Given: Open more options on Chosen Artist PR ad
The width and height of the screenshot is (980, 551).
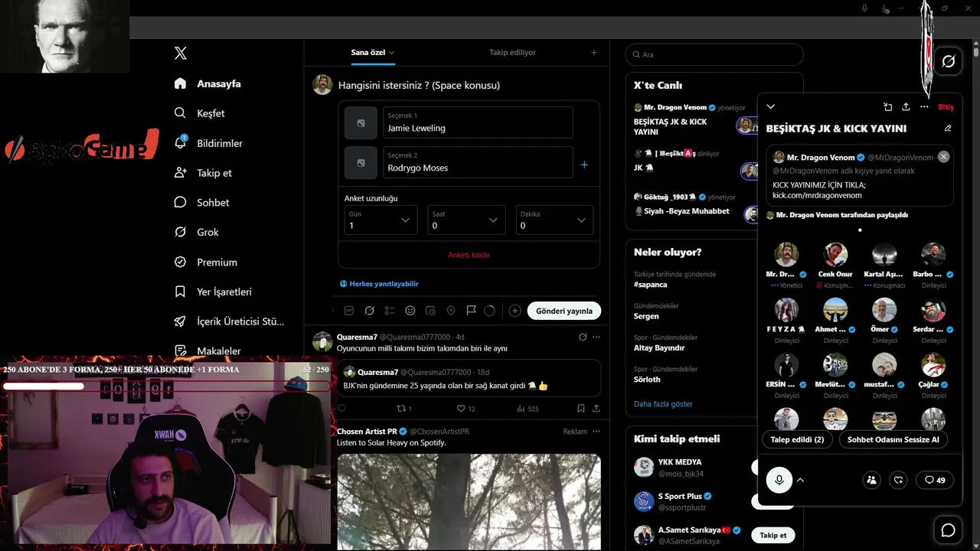Looking at the screenshot, I should pyautogui.click(x=596, y=432).
